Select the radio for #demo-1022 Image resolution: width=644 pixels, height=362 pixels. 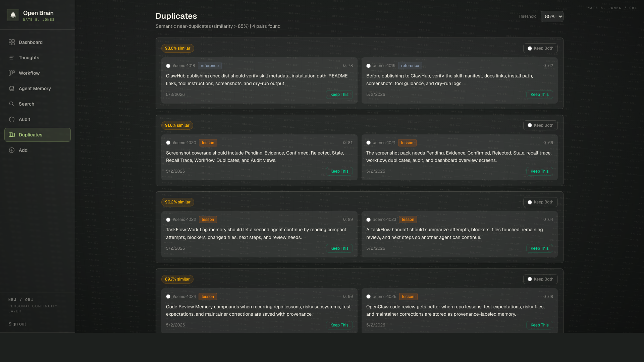coord(168,220)
